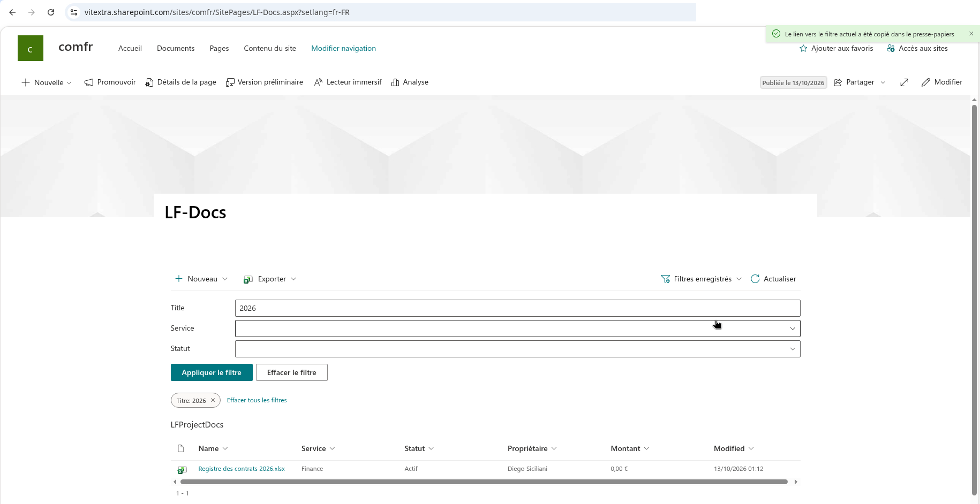Click the horizontal list scrollbar

[484, 482]
